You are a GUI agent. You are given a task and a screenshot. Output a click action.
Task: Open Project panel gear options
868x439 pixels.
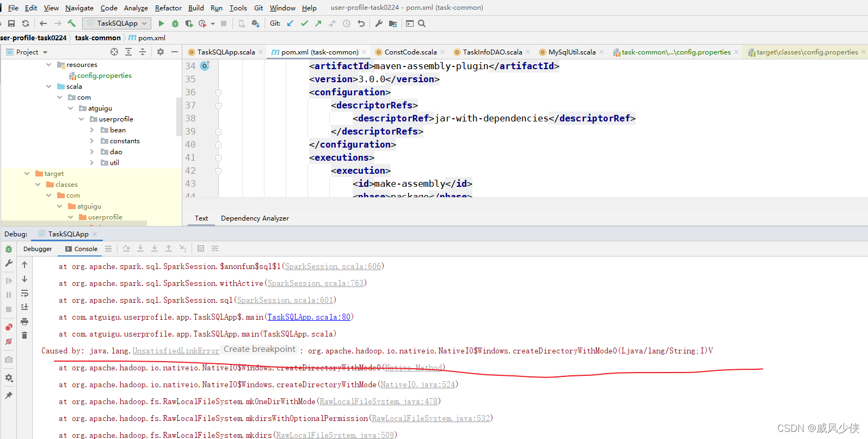click(x=161, y=52)
